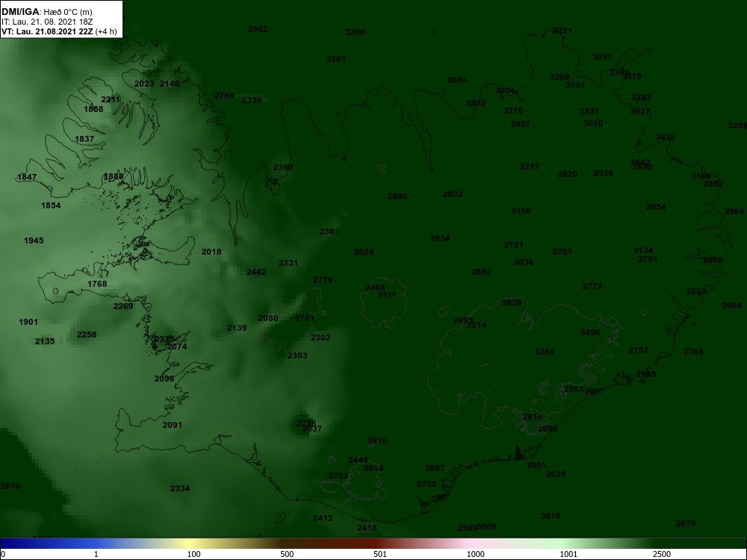Click the legend label '100'
This screenshot has height=560, width=747.
coord(194,554)
